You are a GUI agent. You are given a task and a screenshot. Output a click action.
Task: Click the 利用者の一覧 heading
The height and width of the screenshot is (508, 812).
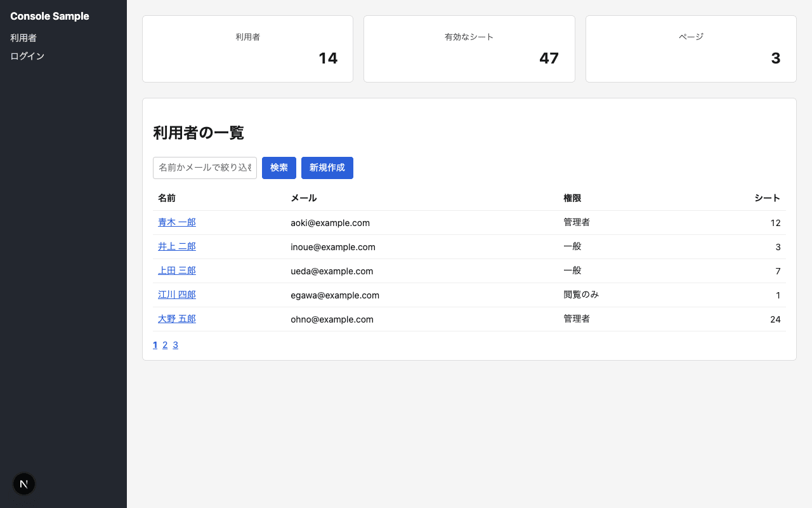(199, 133)
